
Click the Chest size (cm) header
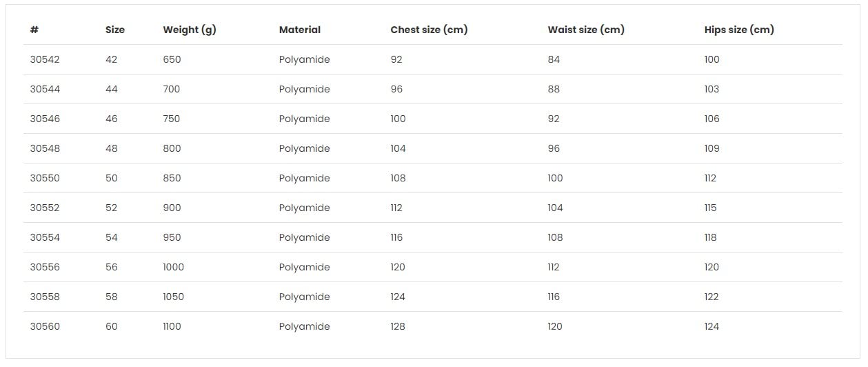(428, 30)
